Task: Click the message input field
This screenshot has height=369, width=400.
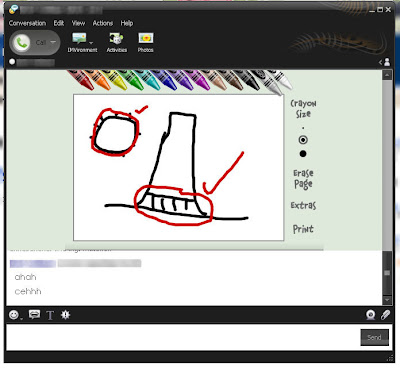Action: (183, 337)
